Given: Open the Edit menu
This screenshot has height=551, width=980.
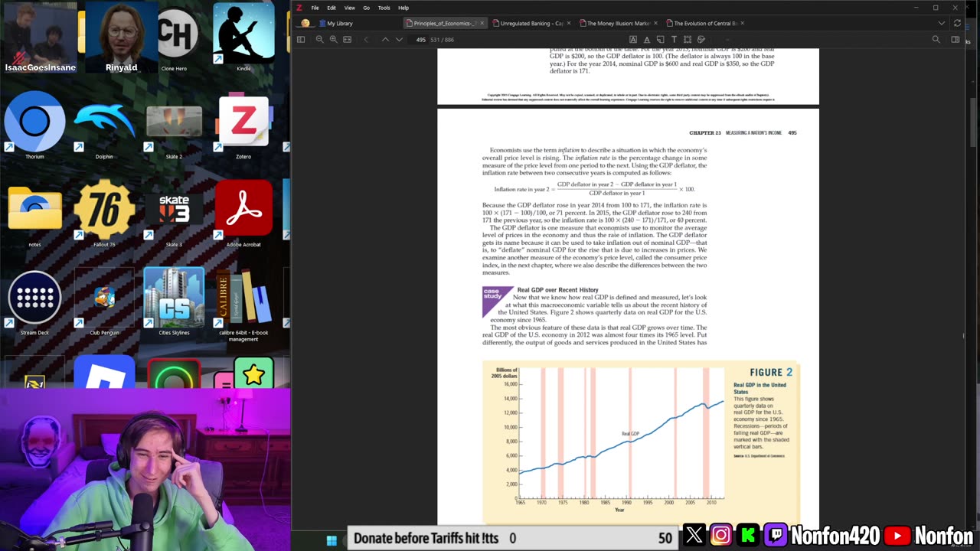Looking at the screenshot, I should 332,8.
